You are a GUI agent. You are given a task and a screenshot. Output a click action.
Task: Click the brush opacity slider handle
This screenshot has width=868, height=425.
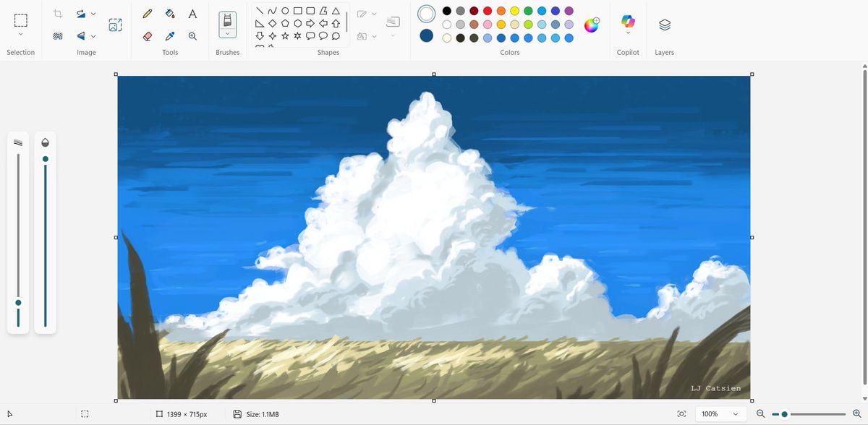[x=46, y=159]
